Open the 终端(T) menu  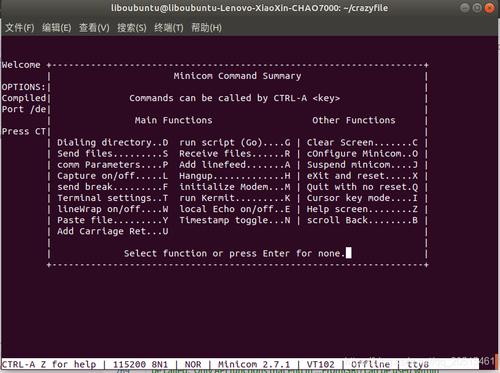pos(169,28)
